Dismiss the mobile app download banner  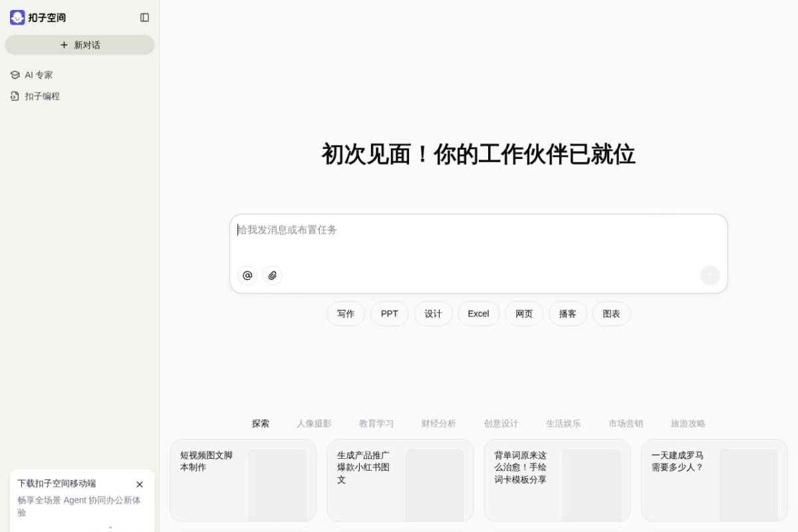coord(140,484)
